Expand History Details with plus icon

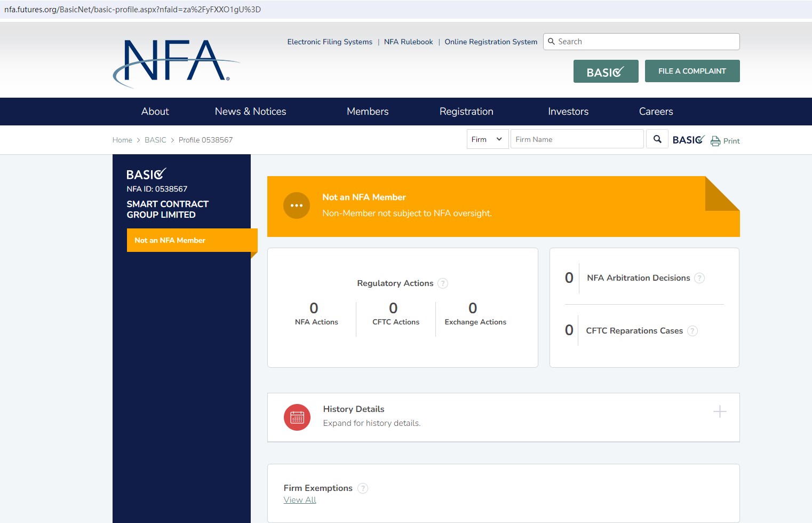[720, 411]
